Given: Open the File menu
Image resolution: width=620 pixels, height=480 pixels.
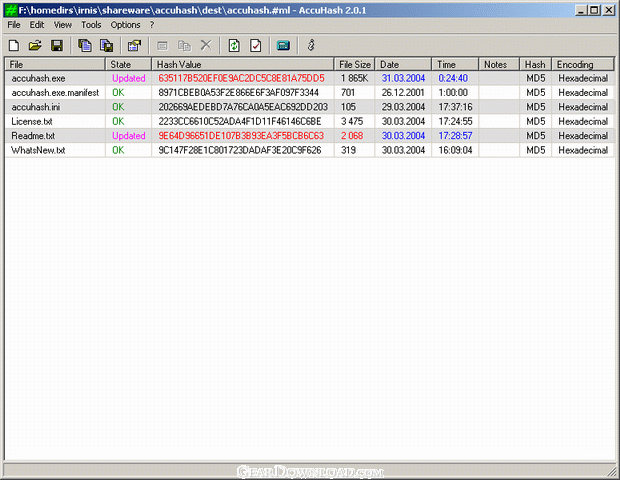Looking at the screenshot, I should coord(14,25).
